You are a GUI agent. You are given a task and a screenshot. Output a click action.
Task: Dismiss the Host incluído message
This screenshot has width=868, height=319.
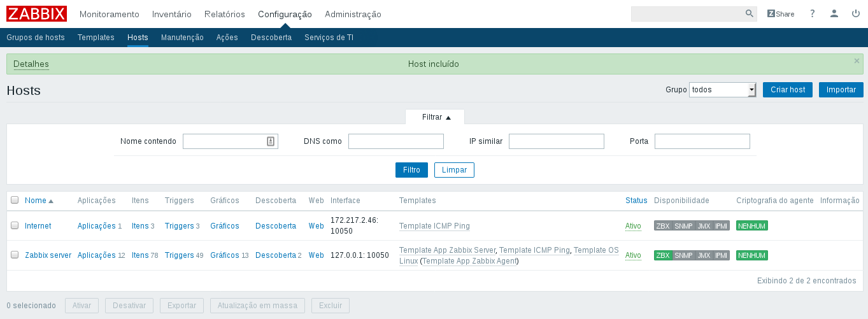click(x=857, y=61)
